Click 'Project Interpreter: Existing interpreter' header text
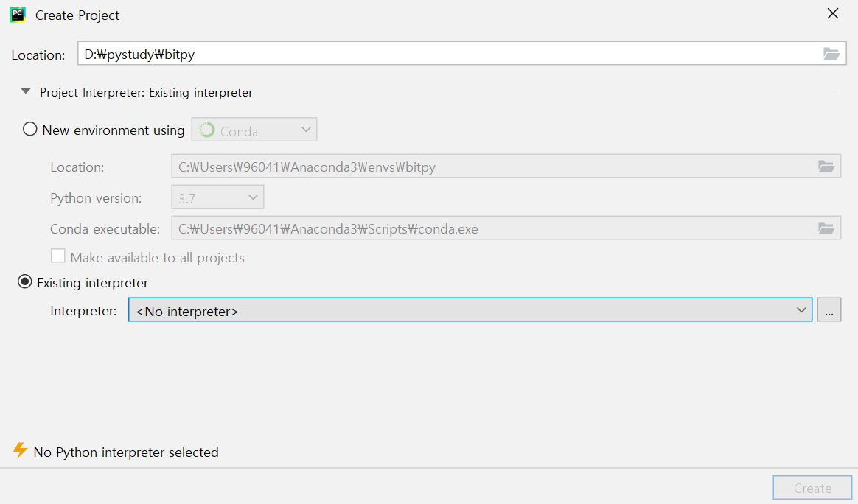The height and width of the screenshot is (504, 858). (x=146, y=93)
